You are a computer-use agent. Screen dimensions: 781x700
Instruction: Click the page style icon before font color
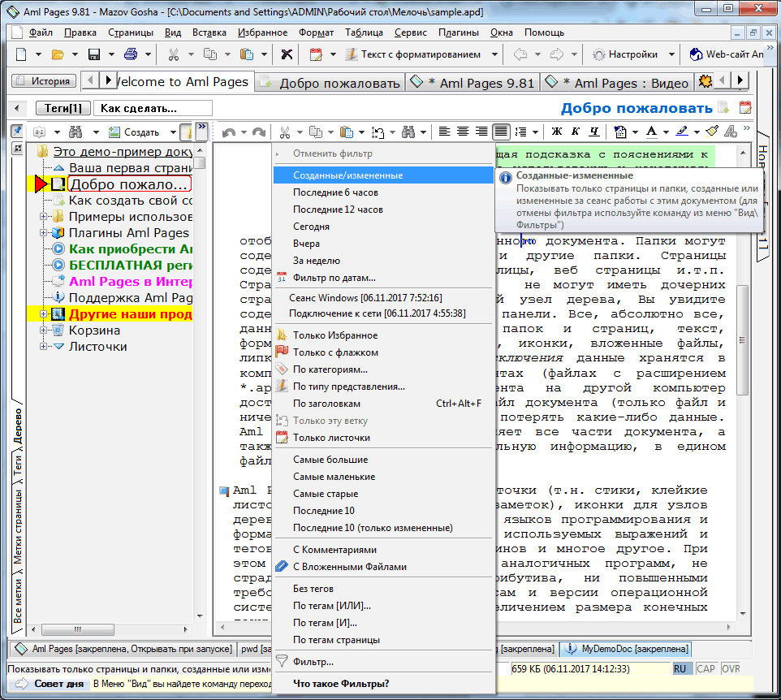(620, 132)
